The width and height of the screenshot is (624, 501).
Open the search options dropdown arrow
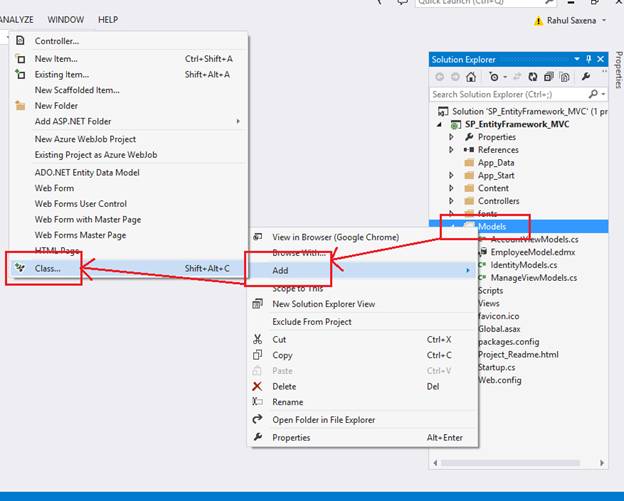pyautogui.click(x=603, y=94)
